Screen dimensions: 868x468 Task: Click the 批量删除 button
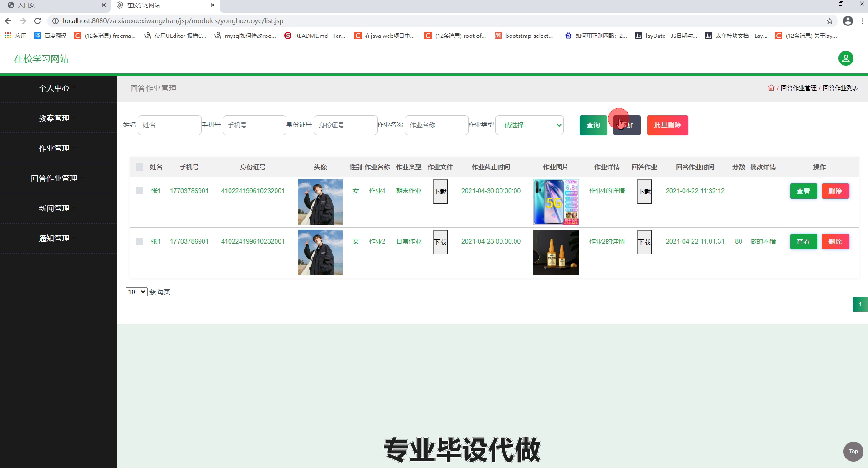668,125
